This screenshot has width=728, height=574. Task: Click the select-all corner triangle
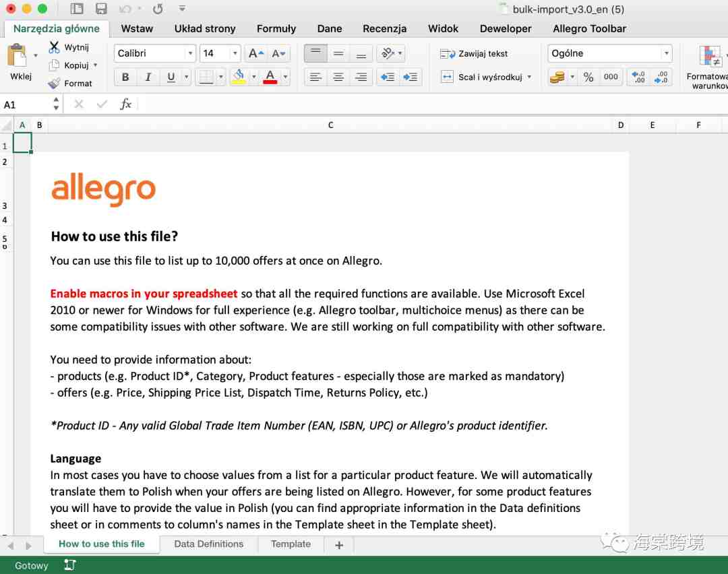(x=7, y=125)
